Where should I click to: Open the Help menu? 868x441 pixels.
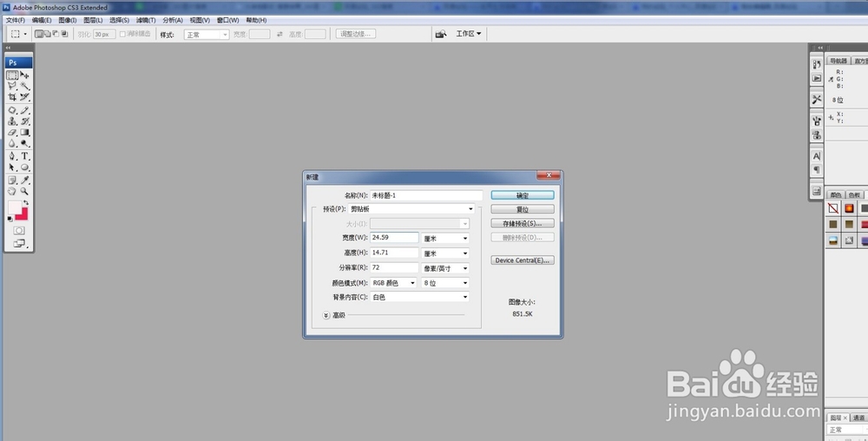(256, 20)
